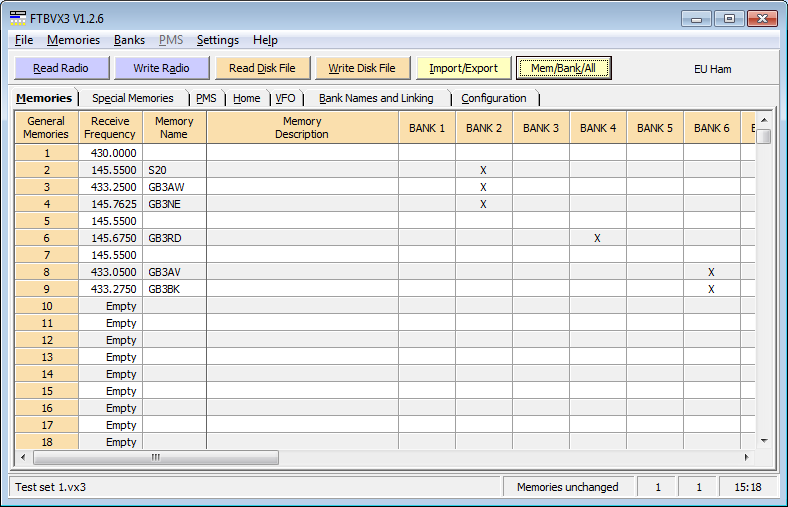The image size is (788, 507).
Task: Click the Write Radio button
Action: pos(161,68)
